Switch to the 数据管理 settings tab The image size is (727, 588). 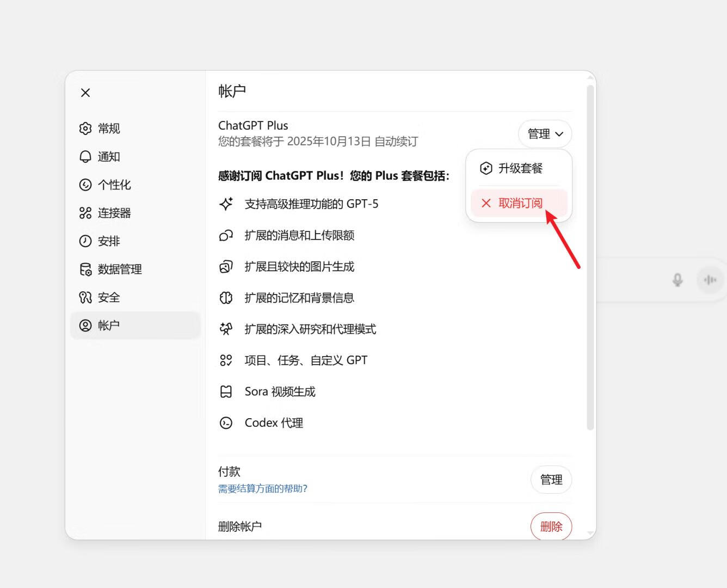[x=120, y=269]
